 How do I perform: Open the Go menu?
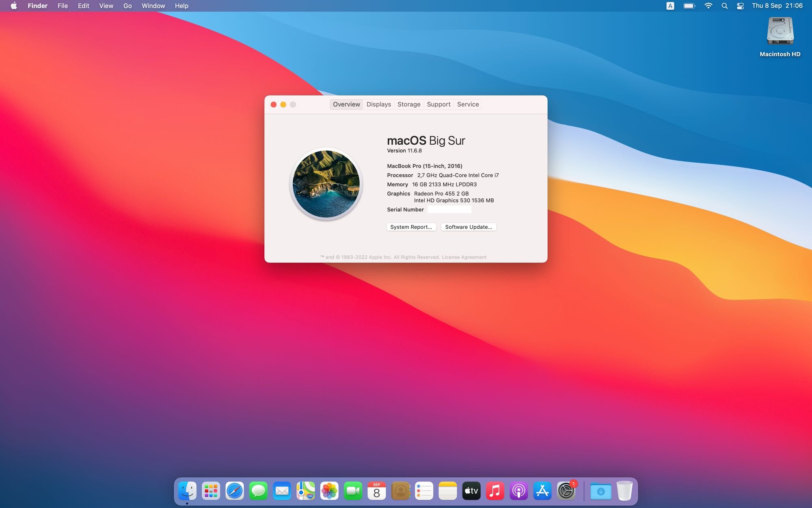coord(127,6)
